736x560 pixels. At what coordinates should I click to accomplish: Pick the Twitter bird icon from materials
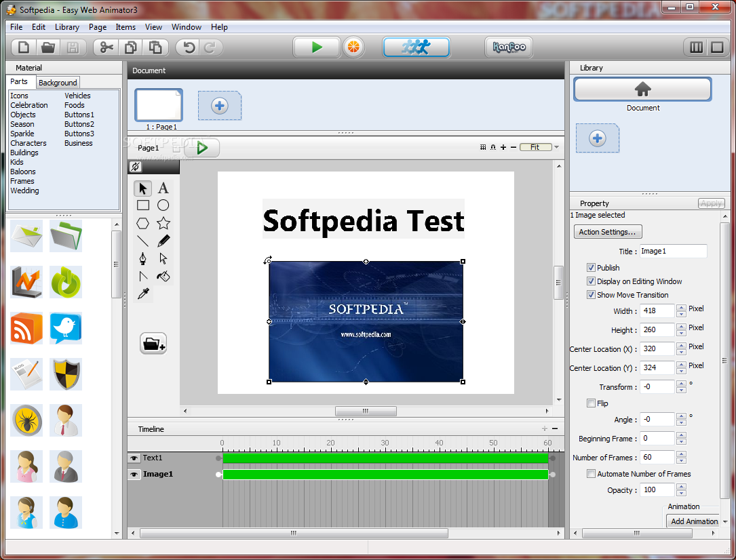click(x=65, y=328)
